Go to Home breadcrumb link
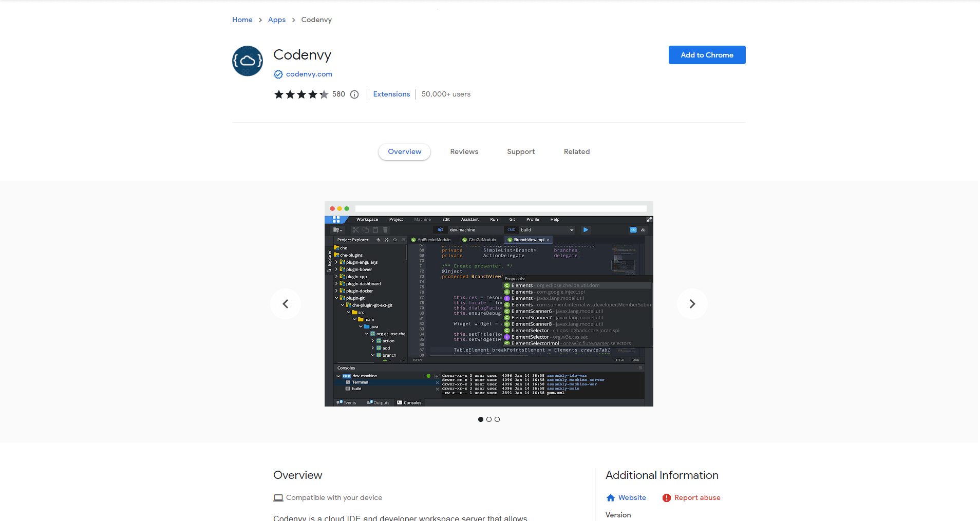 click(x=242, y=20)
